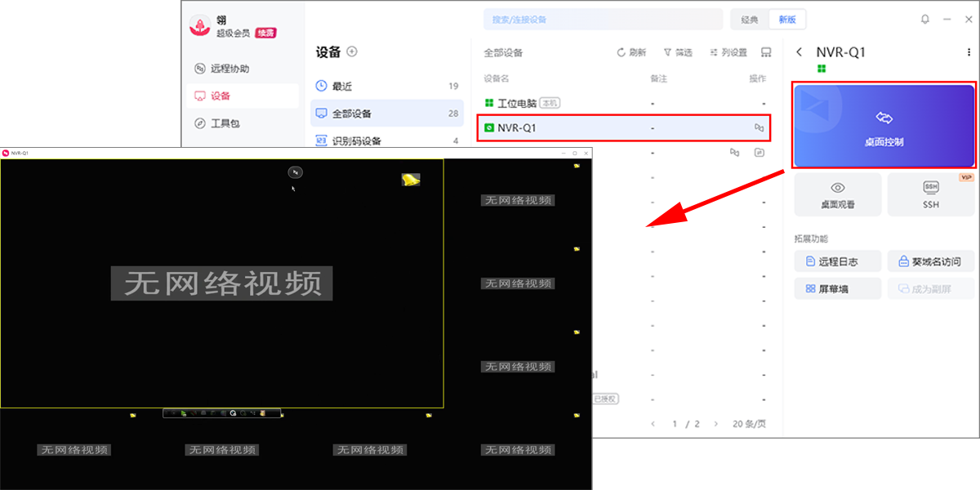Click the notification bell in title bar

pos(924,19)
